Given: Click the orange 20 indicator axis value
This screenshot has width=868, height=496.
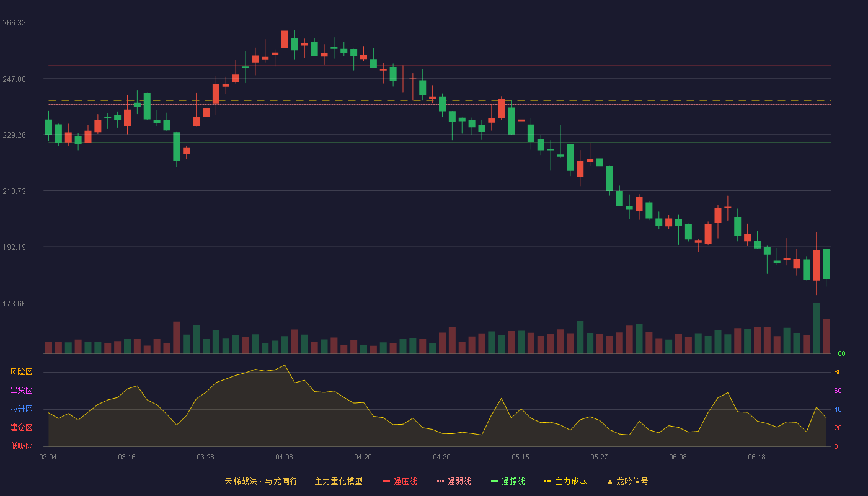Looking at the screenshot, I should (838, 428).
